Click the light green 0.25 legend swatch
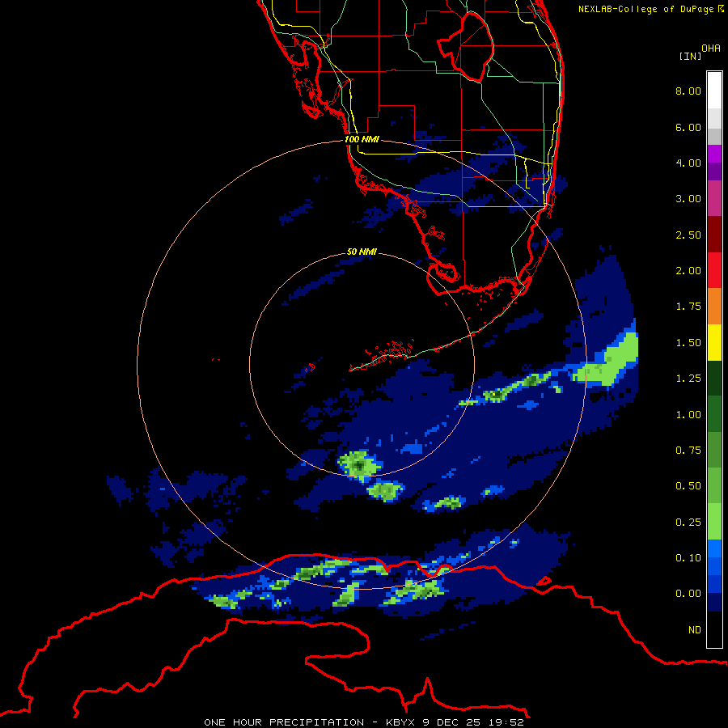The height and width of the screenshot is (728, 728). (x=714, y=522)
